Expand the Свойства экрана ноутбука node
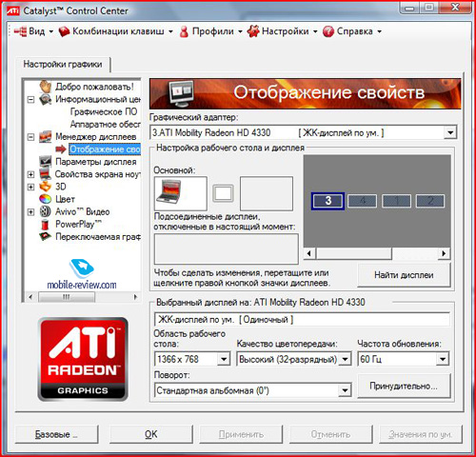476x457 pixels. click(x=30, y=174)
